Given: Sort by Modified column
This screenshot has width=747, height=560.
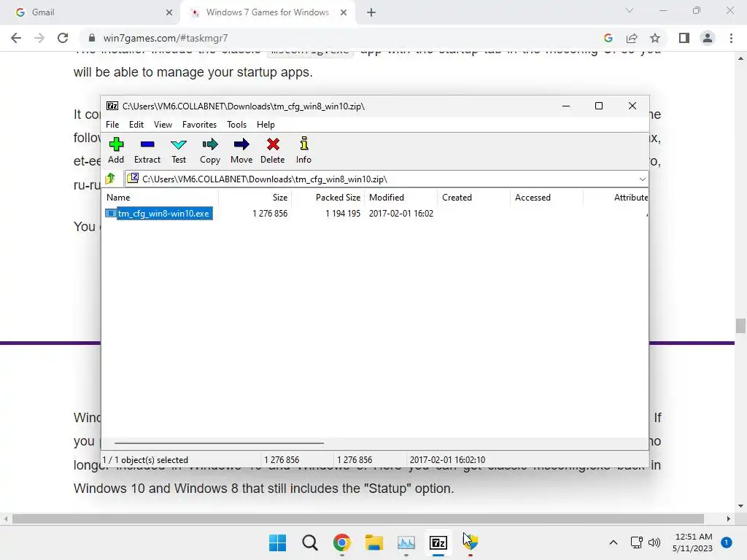Looking at the screenshot, I should coord(401,197).
